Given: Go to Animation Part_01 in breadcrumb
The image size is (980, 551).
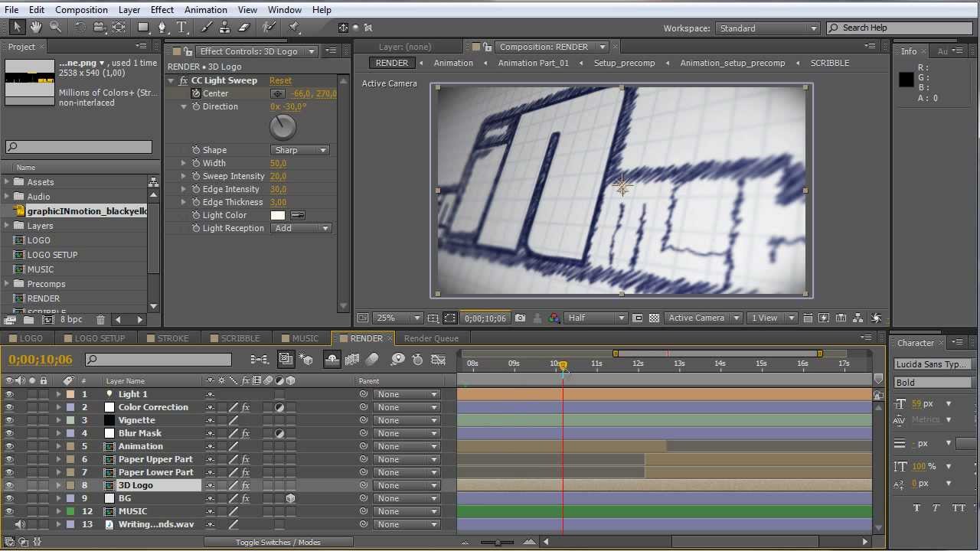Looking at the screenshot, I should pyautogui.click(x=533, y=63).
